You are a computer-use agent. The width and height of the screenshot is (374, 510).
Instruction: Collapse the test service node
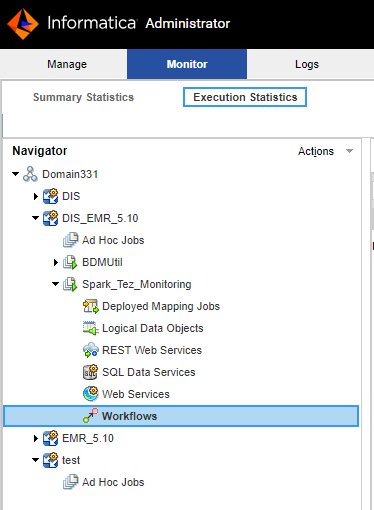[35, 460]
